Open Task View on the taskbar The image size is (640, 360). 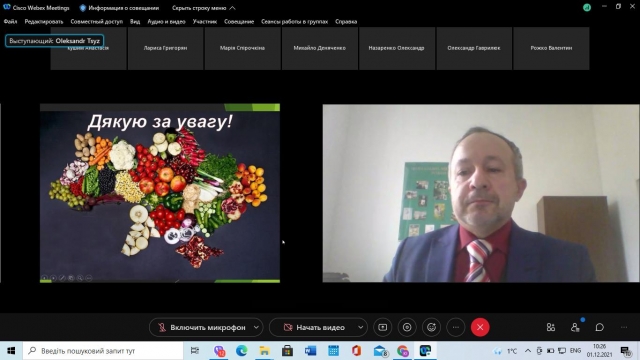click(195, 351)
